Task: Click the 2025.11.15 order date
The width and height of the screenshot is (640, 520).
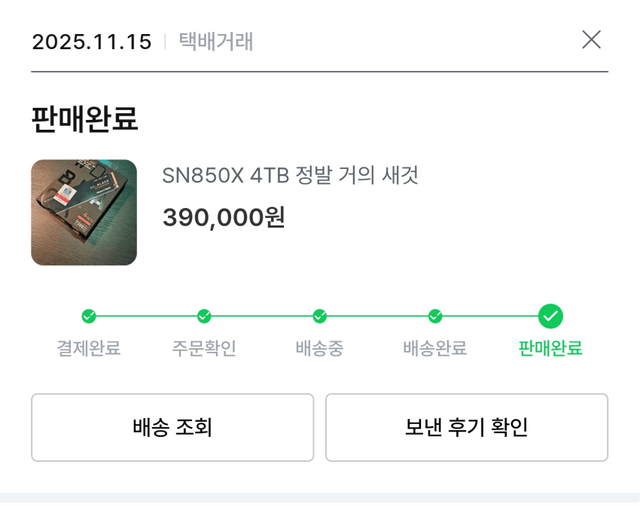Action: pyautogui.click(x=92, y=42)
